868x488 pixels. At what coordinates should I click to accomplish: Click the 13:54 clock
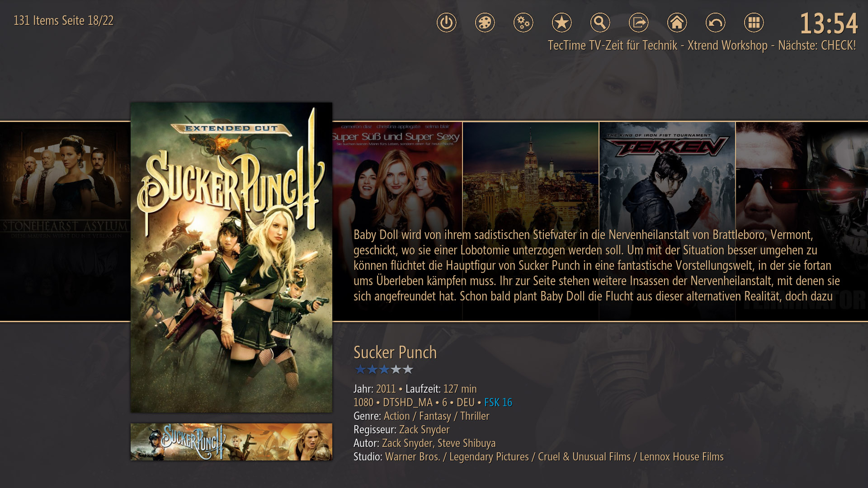click(x=828, y=23)
